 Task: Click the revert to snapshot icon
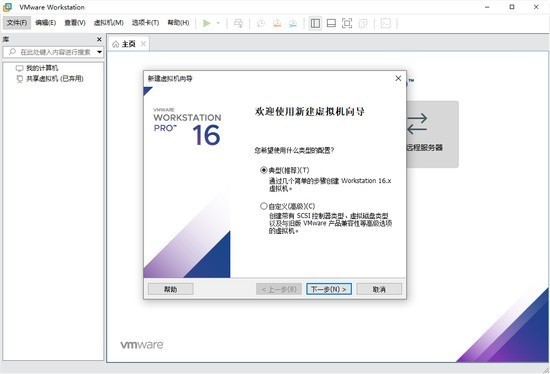(x=277, y=23)
